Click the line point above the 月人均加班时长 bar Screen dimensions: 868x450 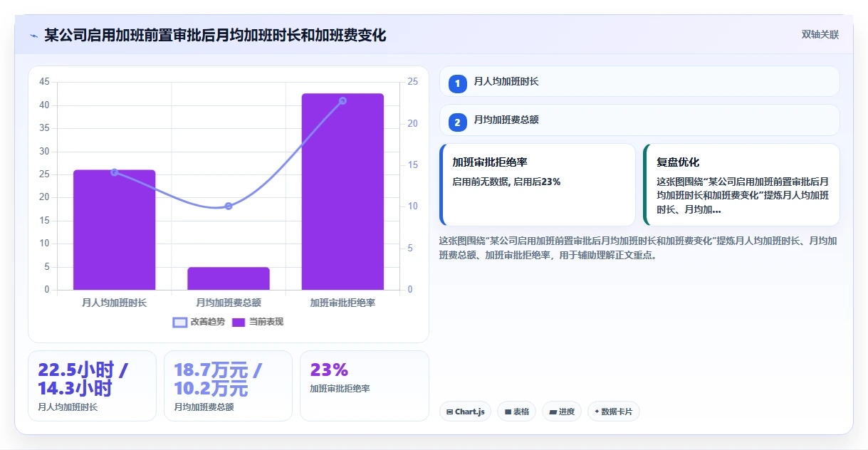click(114, 172)
